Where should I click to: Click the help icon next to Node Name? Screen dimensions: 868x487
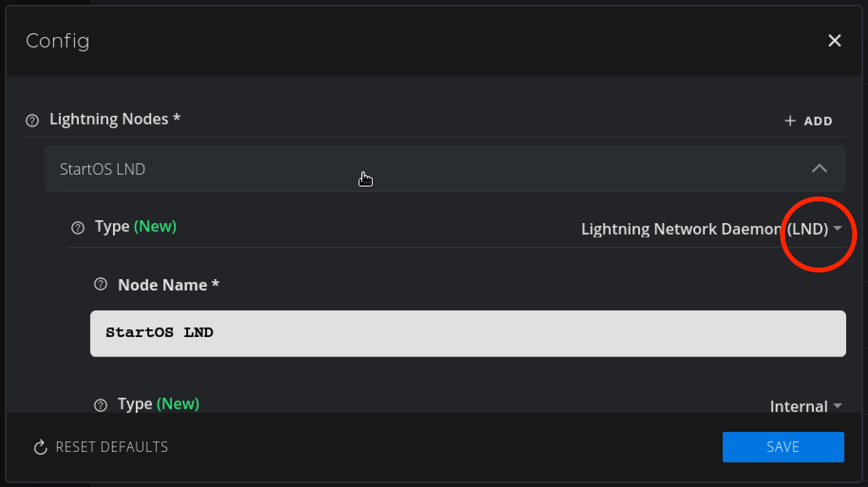point(100,284)
